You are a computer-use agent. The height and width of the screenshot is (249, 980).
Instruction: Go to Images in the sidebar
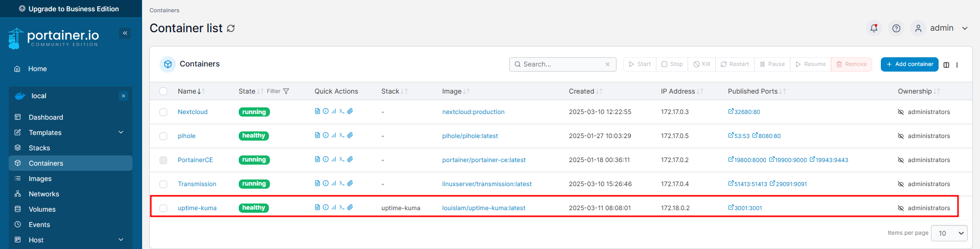click(x=40, y=178)
